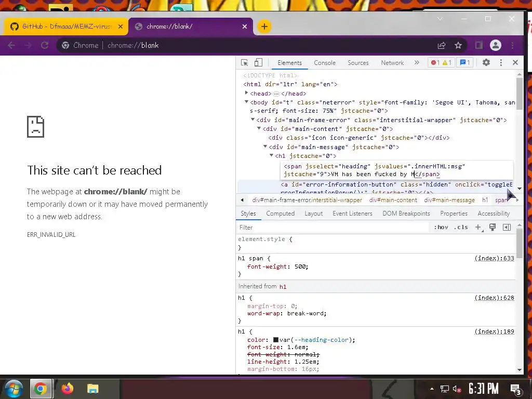Switch to the Elements tab
This screenshot has width=532, height=399.
[289, 63]
